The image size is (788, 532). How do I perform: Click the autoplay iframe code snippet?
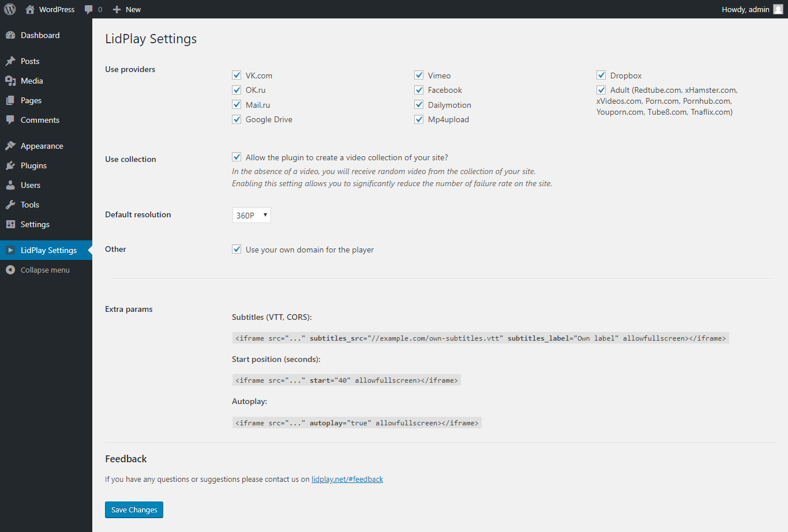click(x=357, y=422)
